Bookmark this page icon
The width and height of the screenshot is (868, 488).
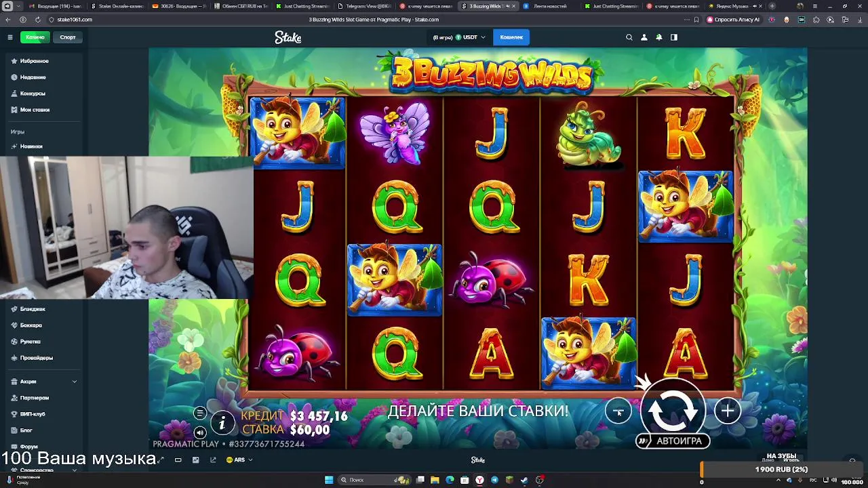[696, 20]
